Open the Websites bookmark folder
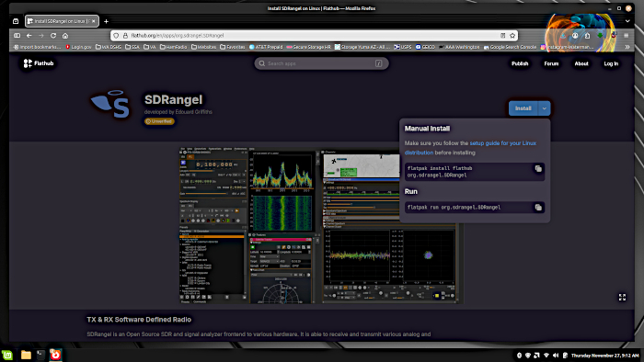The image size is (644, 362). tap(203, 47)
